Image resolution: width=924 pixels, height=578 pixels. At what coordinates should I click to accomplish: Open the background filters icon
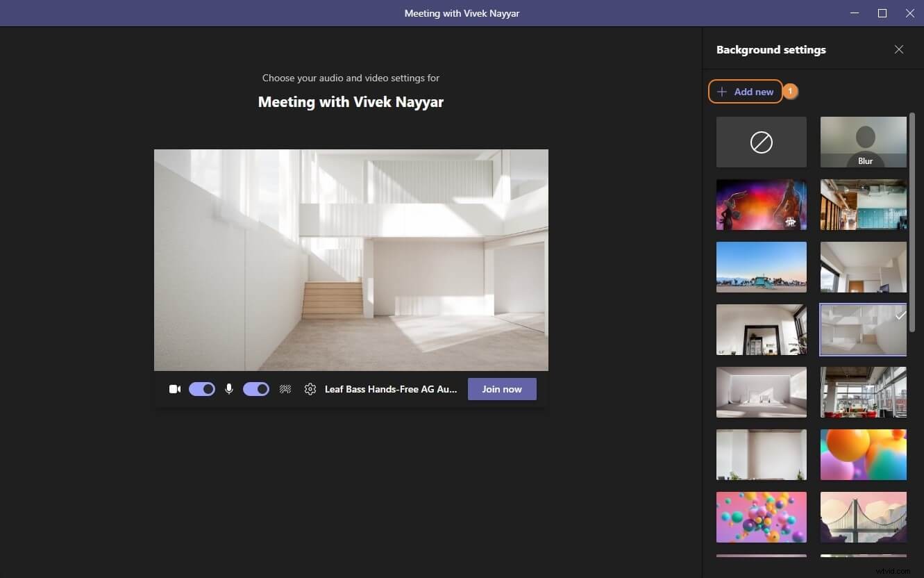coord(285,389)
